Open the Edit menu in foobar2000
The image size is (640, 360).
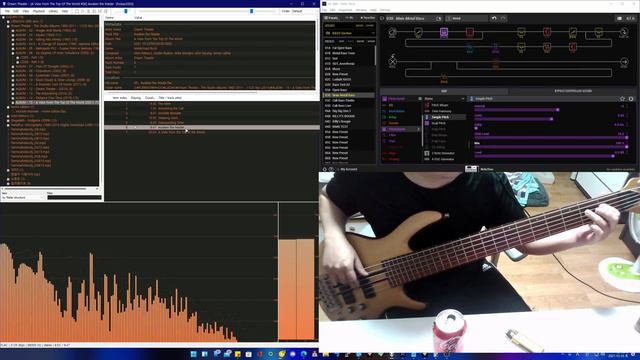click(x=16, y=11)
